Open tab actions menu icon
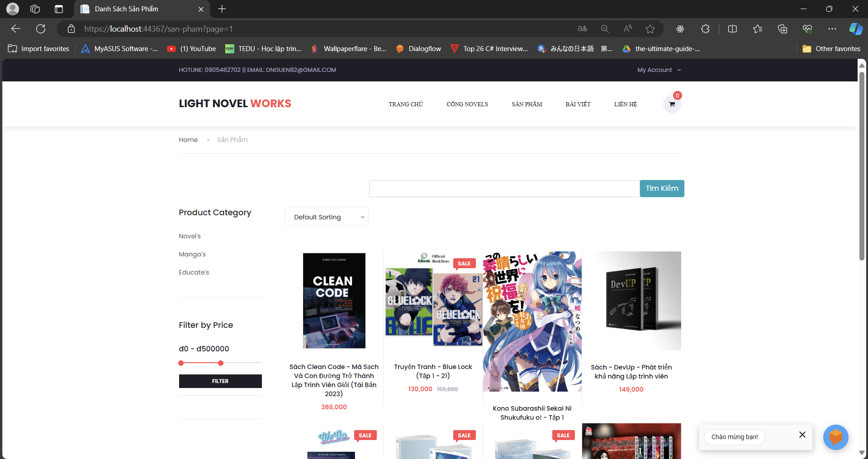Image resolution: width=868 pixels, height=459 pixels. (x=59, y=9)
